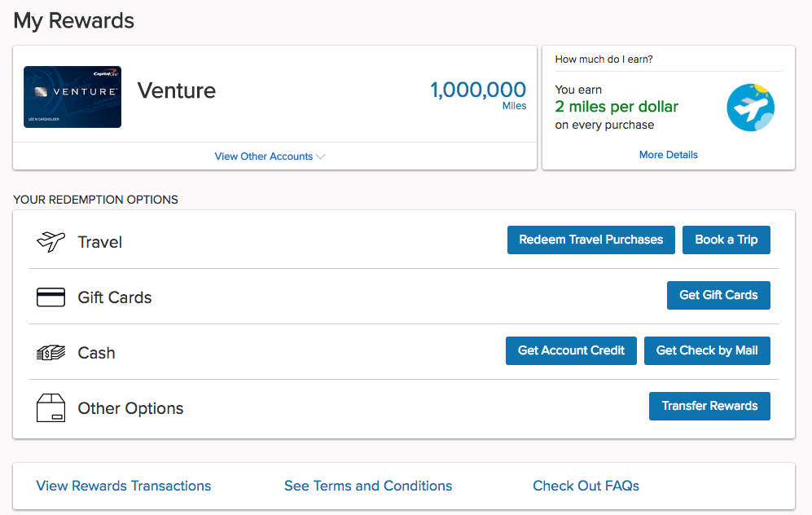Click the Cash row label

pyautogui.click(x=96, y=354)
